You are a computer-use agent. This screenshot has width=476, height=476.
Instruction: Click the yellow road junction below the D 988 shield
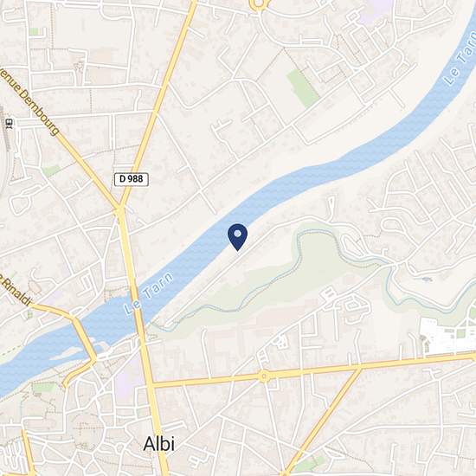(x=119, y=209)
